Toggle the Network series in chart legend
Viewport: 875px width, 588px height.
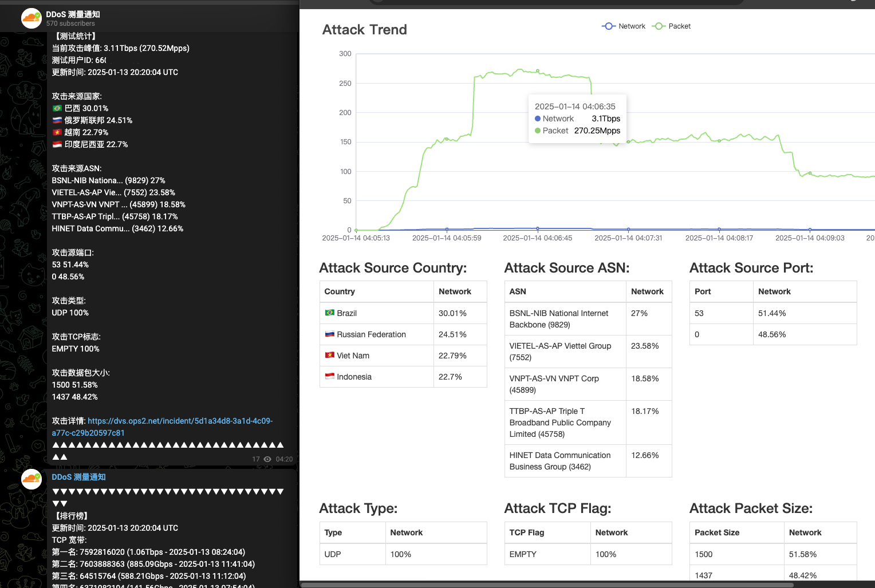(x=624, y=26)
